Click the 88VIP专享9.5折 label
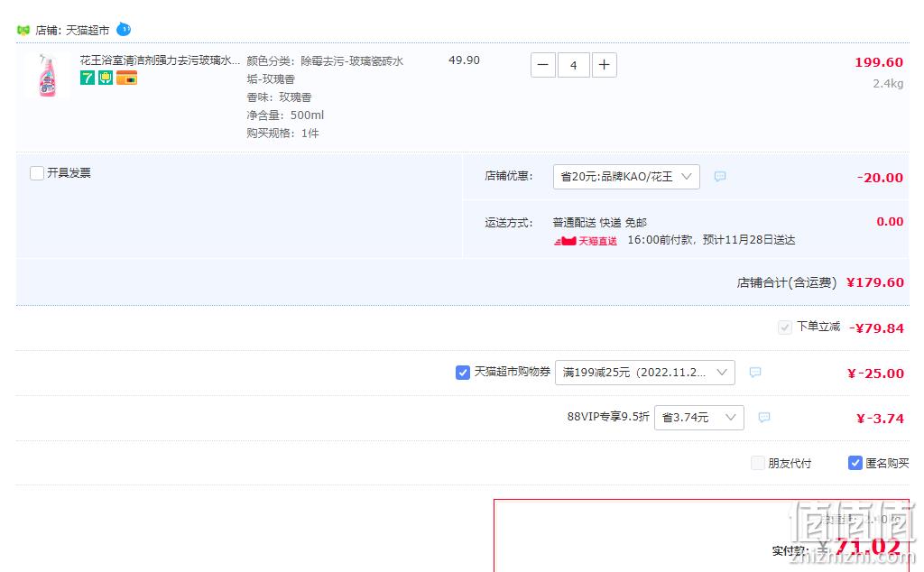The height and width of the screenshot is (572, 924). pyautogui.click(x=607, y=417)
